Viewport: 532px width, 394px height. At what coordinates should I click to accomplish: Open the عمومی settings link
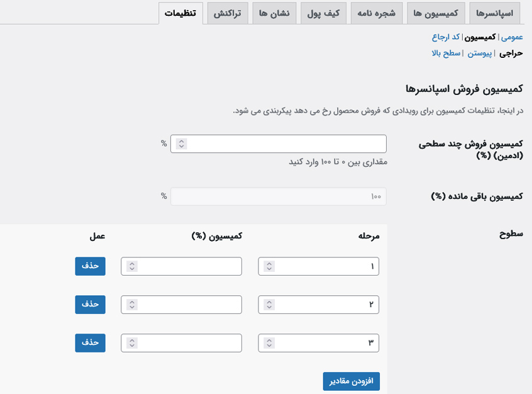click(x=512, y=37)
